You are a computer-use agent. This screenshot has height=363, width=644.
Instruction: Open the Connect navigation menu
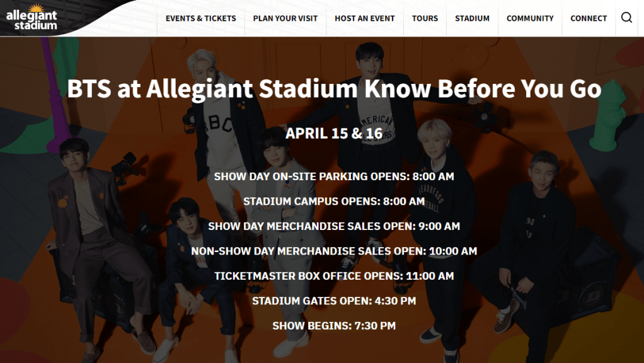click(589, 18)
